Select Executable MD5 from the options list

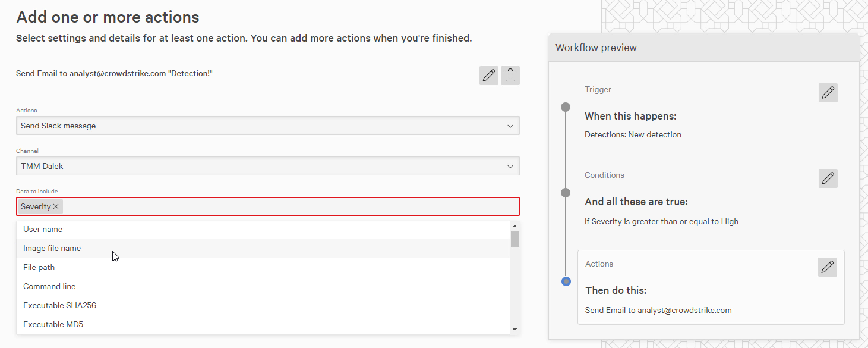click(53, 324)
